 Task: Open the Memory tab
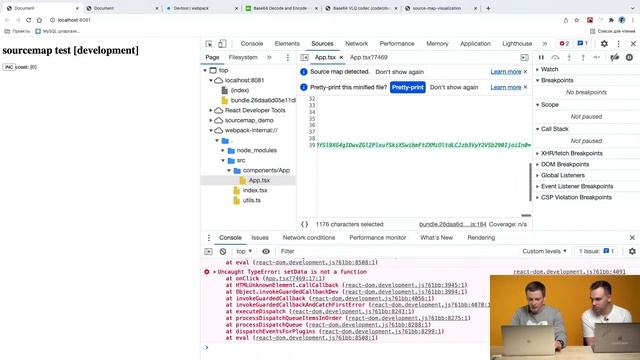(437, 44)
